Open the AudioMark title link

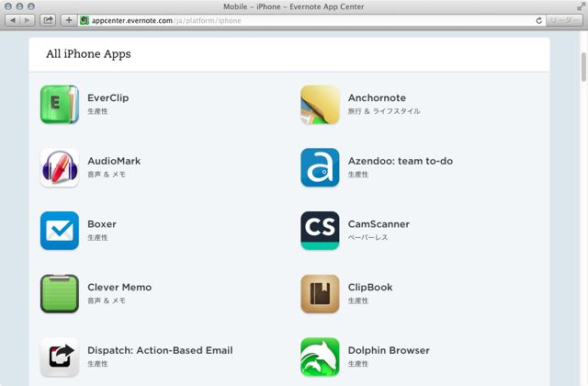coord(114,161)
